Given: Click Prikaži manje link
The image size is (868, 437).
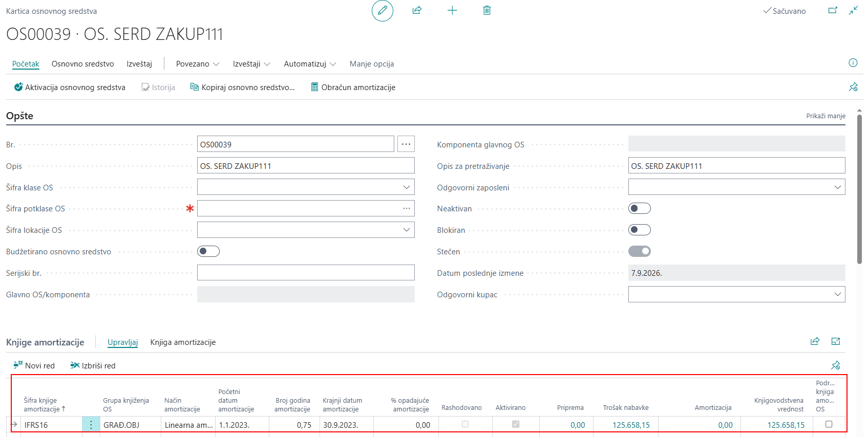Looking at the screenshot, I should [x=825, y=116].
